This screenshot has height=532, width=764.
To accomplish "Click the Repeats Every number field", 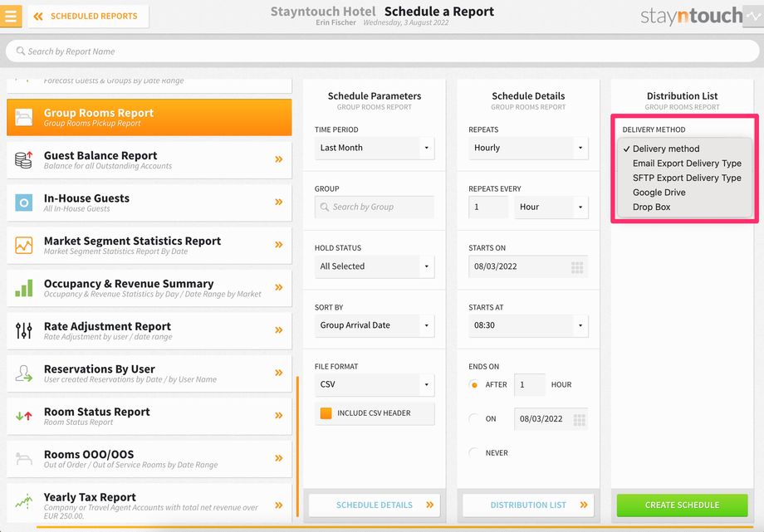I will click(488, 207).
